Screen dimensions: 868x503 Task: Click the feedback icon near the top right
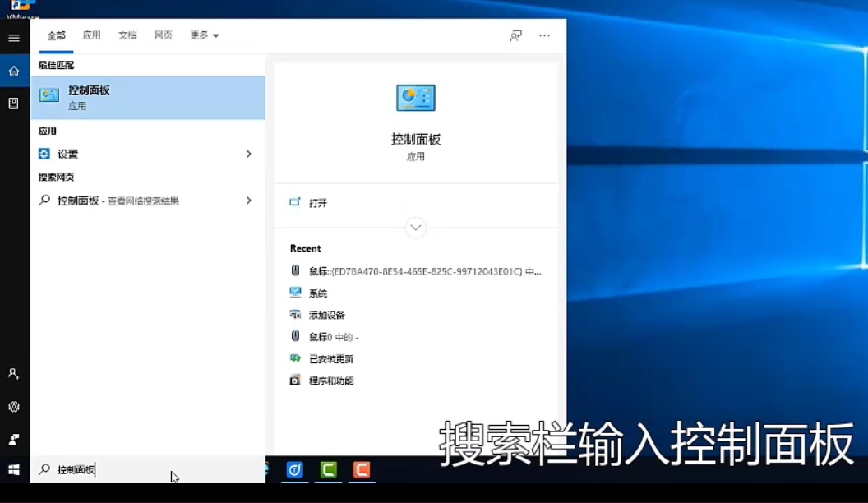coord(515,36)
